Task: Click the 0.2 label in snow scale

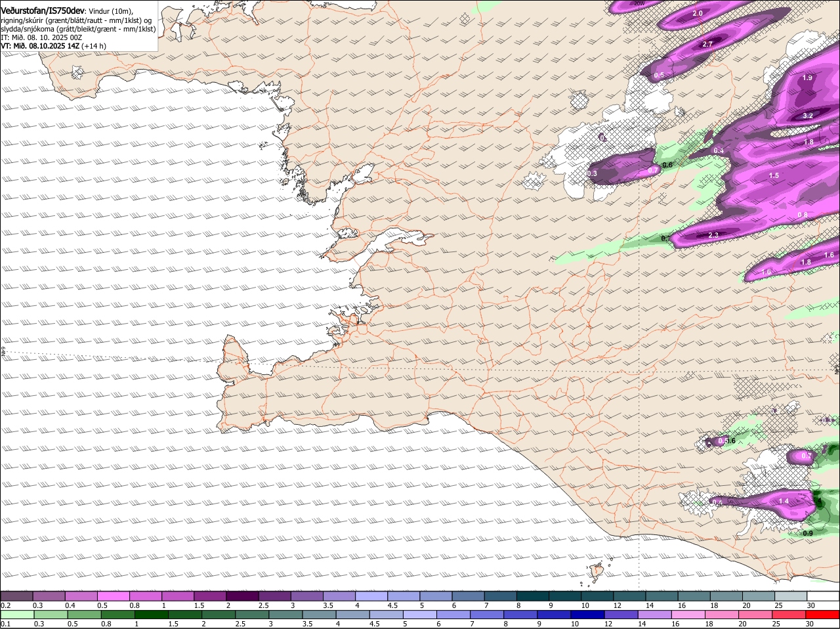Action: [x=6, y=605]
